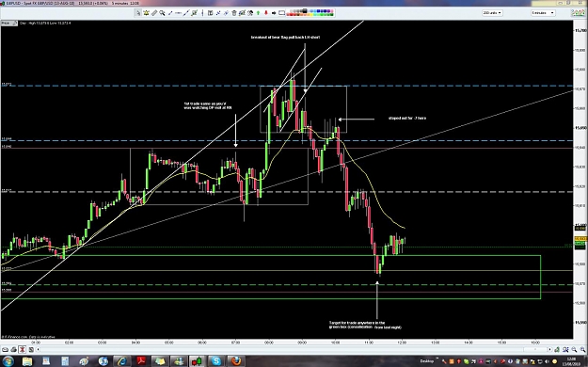Select the vertical line tool

click(x=202, y=13)
